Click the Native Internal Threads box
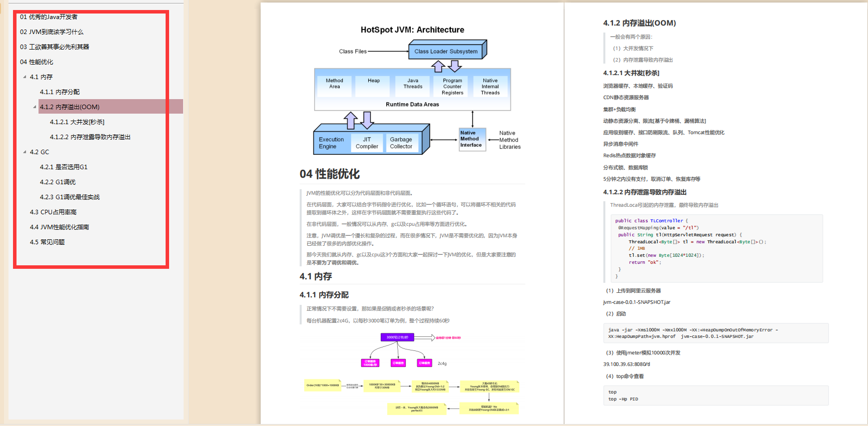 (490, 86)
